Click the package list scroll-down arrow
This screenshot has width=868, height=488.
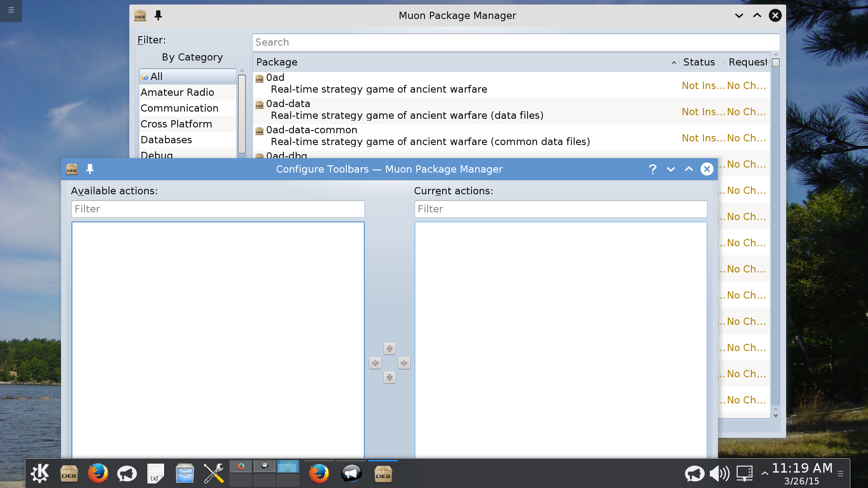776,415
